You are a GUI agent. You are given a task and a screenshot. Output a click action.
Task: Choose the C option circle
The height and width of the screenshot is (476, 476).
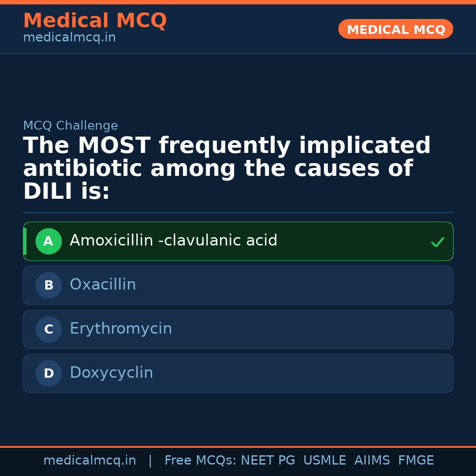48,329
